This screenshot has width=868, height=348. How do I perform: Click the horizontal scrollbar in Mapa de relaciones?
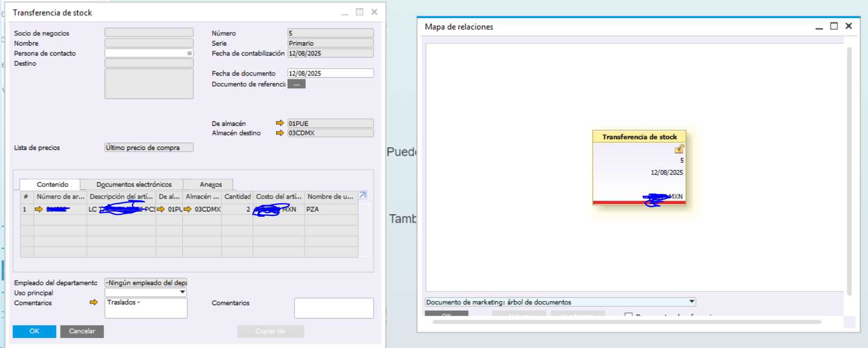pos(626,322)
